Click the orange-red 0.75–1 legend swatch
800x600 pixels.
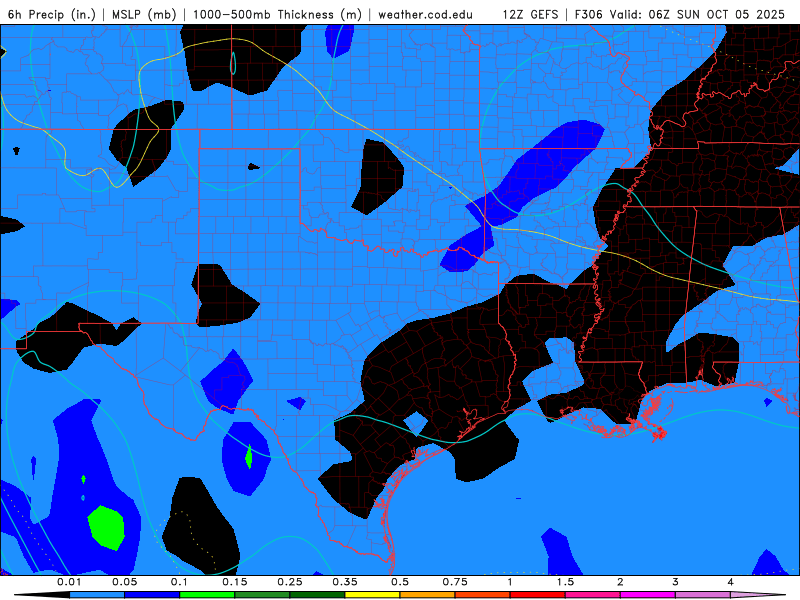[483, 595]
